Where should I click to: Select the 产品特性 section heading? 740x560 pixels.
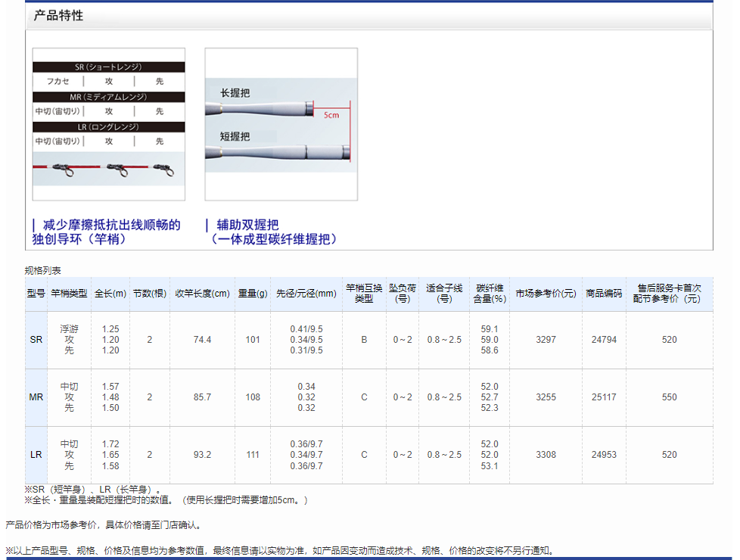point(58,16)
